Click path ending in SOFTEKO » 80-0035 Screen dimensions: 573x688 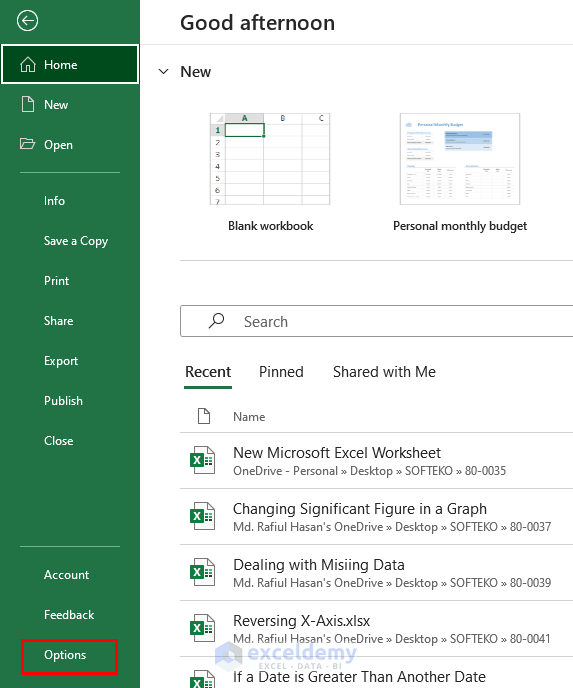point(369,471)
